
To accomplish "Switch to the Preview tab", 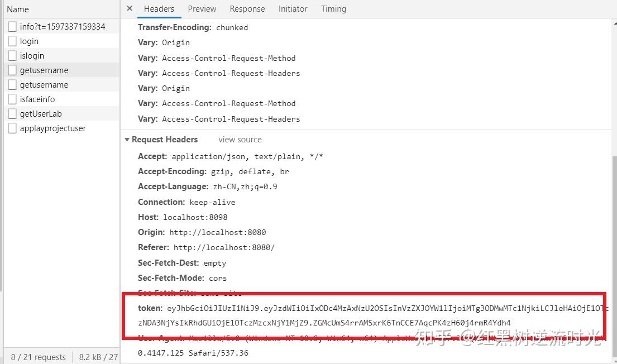I will pyautogui.click(x=202, y=8).
